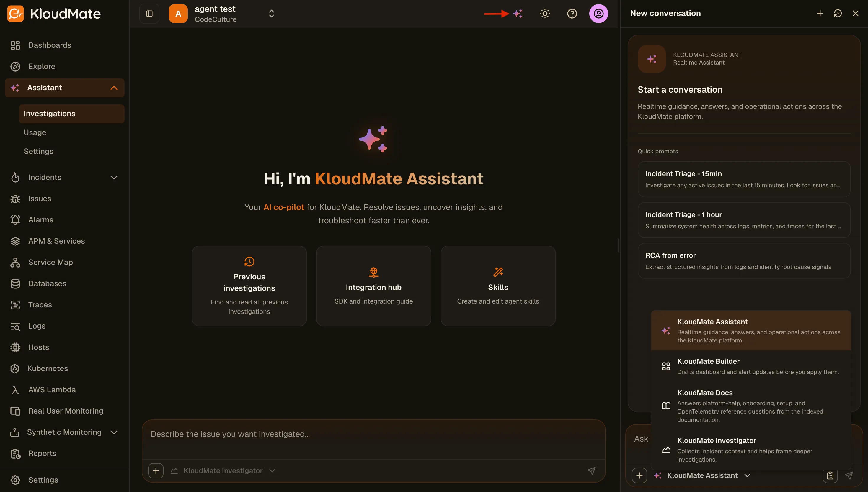868x492 pixels.
Task: Go to Dashboards
Action: [65, 45]
